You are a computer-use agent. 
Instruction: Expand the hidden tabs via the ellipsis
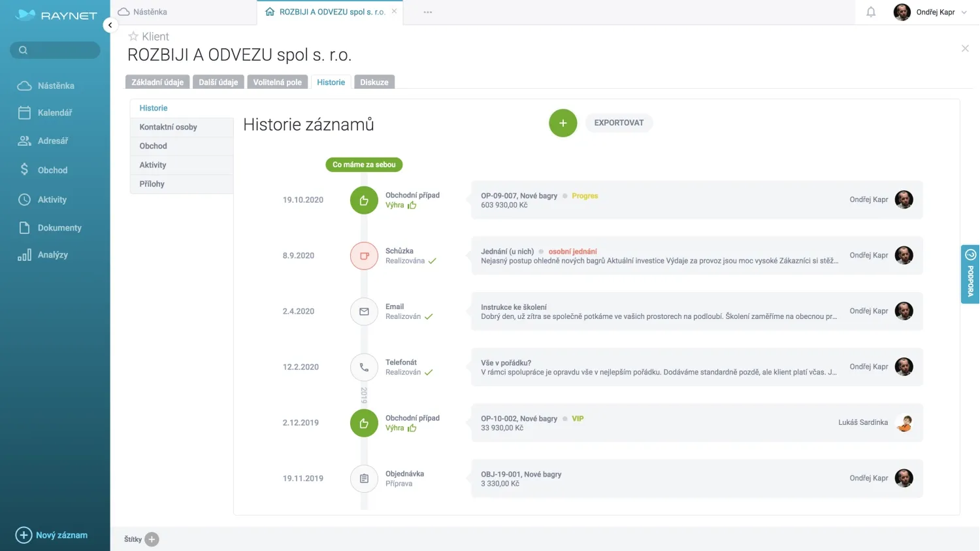point(428,11)
